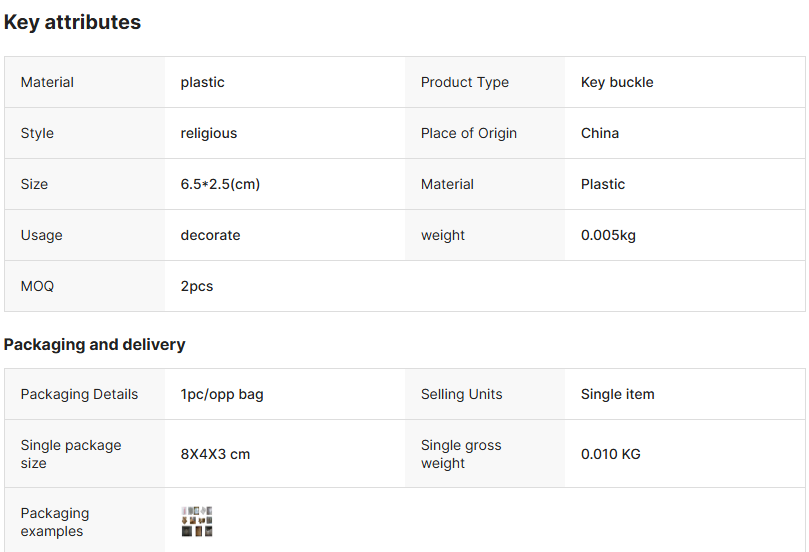Click the 6.5*2.5(cm) size value
The height and width of the screenshot is (552, 809).
click(220, 184)
